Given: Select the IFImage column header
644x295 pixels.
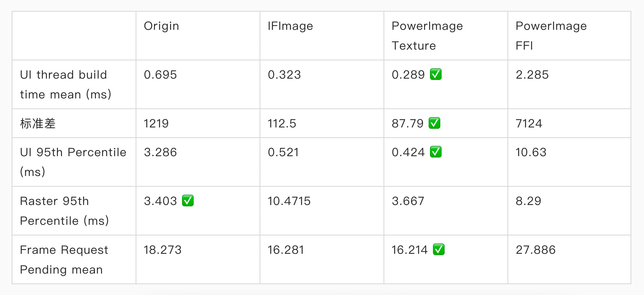Looking at the screenshot, I should click(x=290, y=26).
